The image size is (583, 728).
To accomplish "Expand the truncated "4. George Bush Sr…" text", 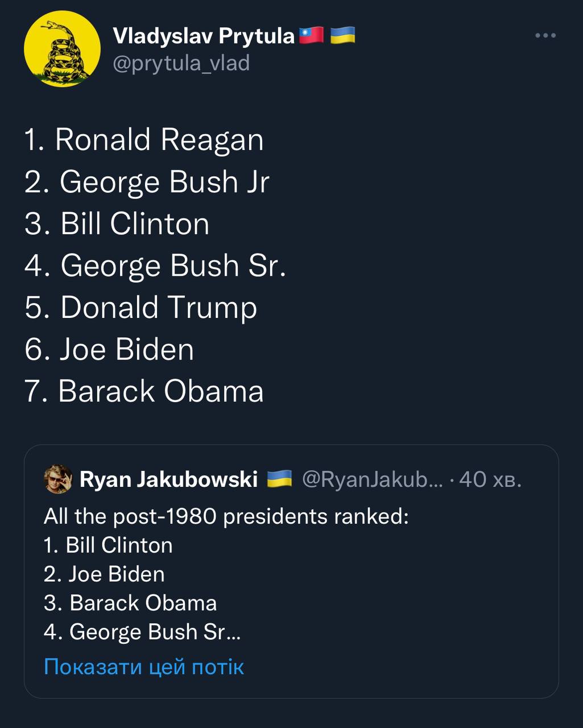I will click(x=142, y=631).
